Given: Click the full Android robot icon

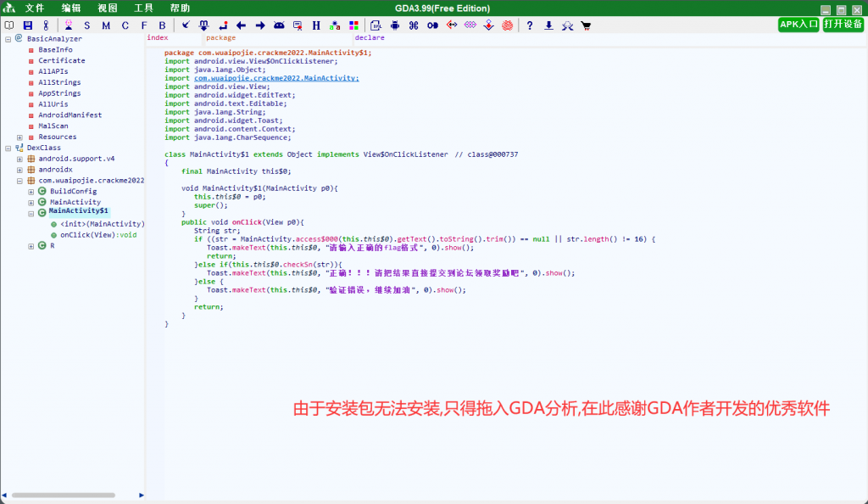Looking at the screenshot, I should [x=395, y=25].
